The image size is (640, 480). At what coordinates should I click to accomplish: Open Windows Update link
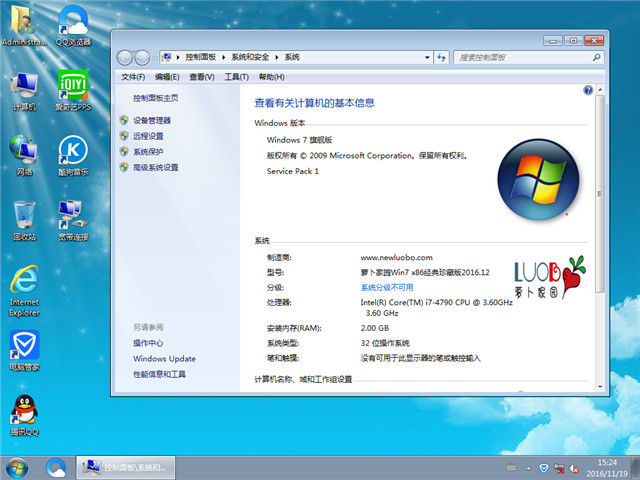[164, 358]
